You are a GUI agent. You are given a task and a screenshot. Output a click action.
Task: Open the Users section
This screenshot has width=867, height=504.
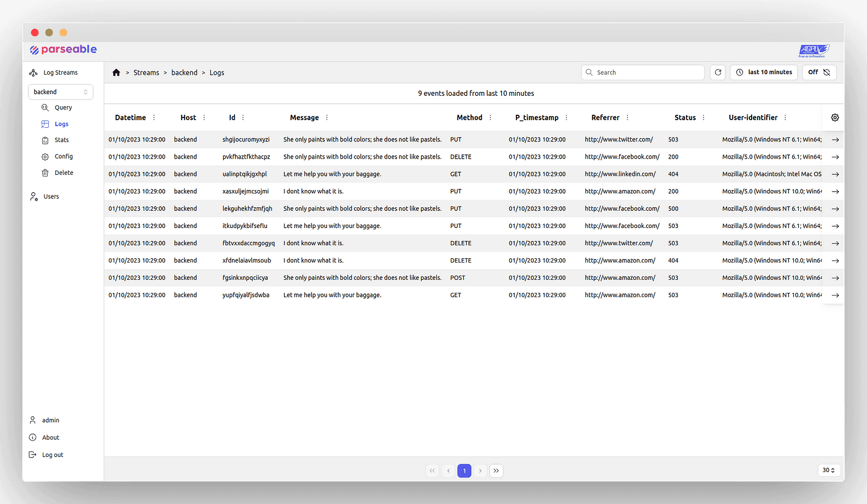coord(44,197)
